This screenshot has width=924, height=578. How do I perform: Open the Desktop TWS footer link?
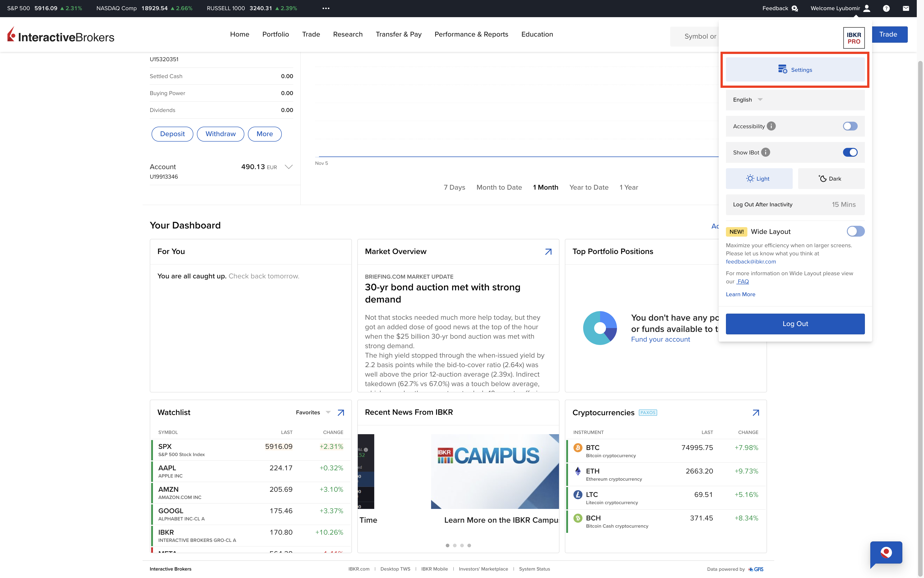pyautogui.click(x=395, y=569)
